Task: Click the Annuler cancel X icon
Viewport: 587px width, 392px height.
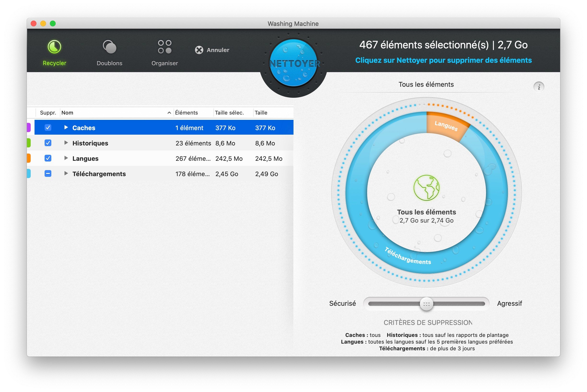Action: click(x=199, y=50)
